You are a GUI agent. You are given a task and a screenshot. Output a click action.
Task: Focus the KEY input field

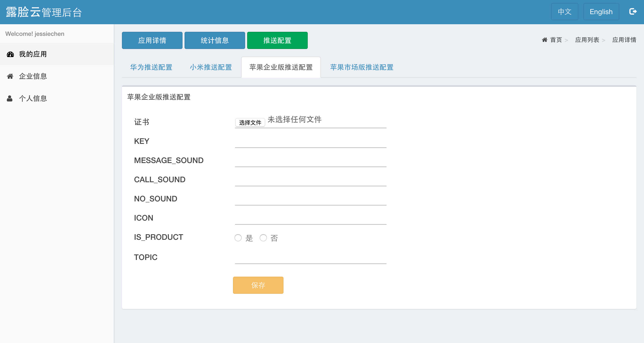(311, 141)
